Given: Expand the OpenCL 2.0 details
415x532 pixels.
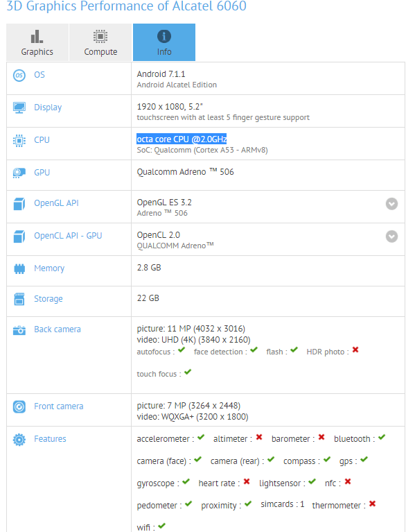Looking at the screenshot, I should (x=391, y=237).
